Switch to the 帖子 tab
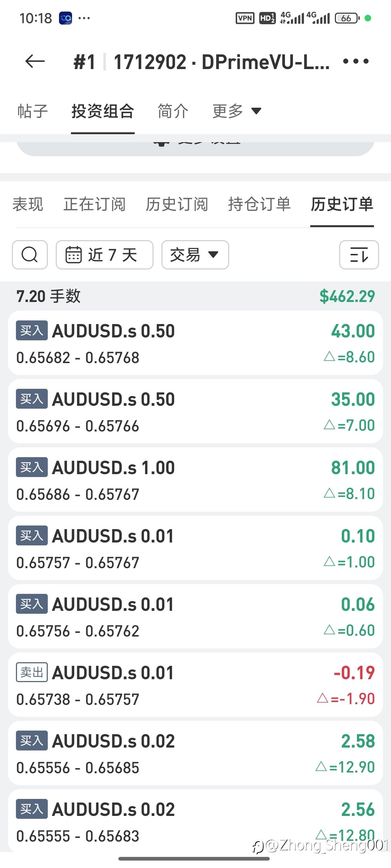The height and width of the screenshot is (868, 391). pos(33,111)
